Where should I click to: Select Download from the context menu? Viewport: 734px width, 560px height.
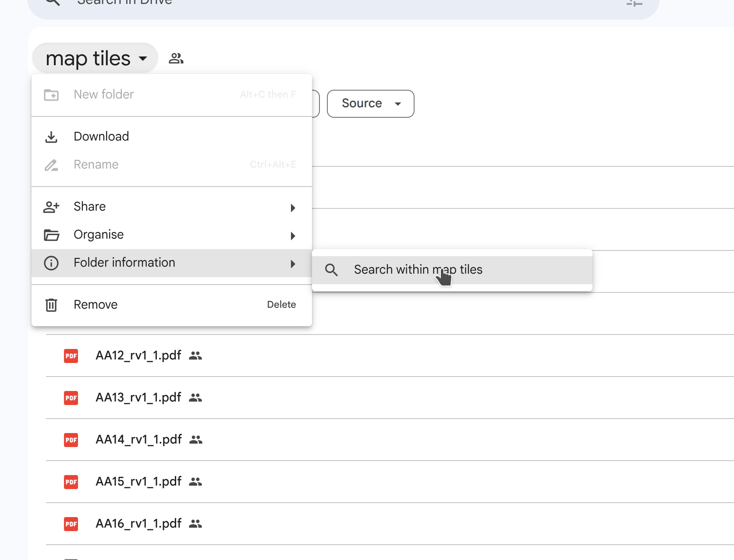[101, 136]
